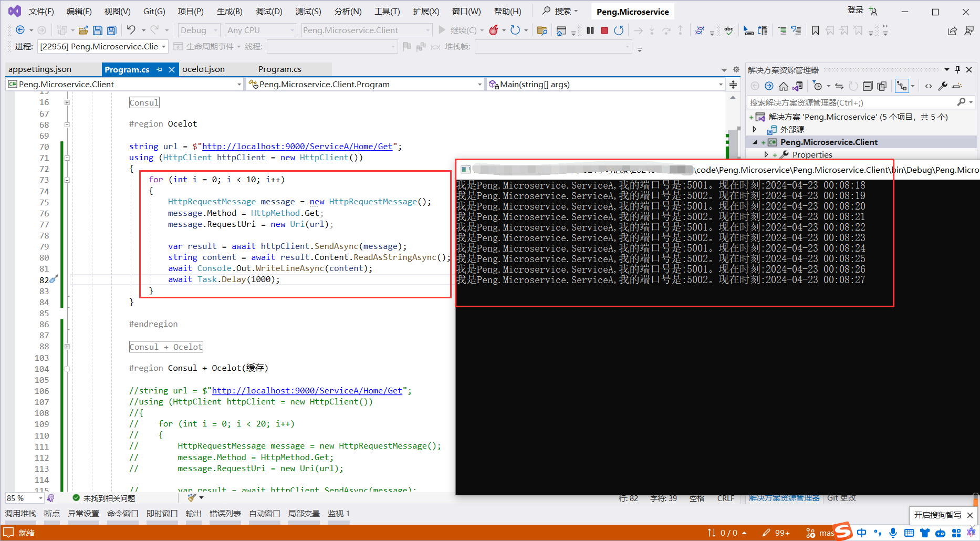The width and height of the screenshot is (980, 541).
Task: Click the Hot Reload flame icon
Action: (493, 30)
